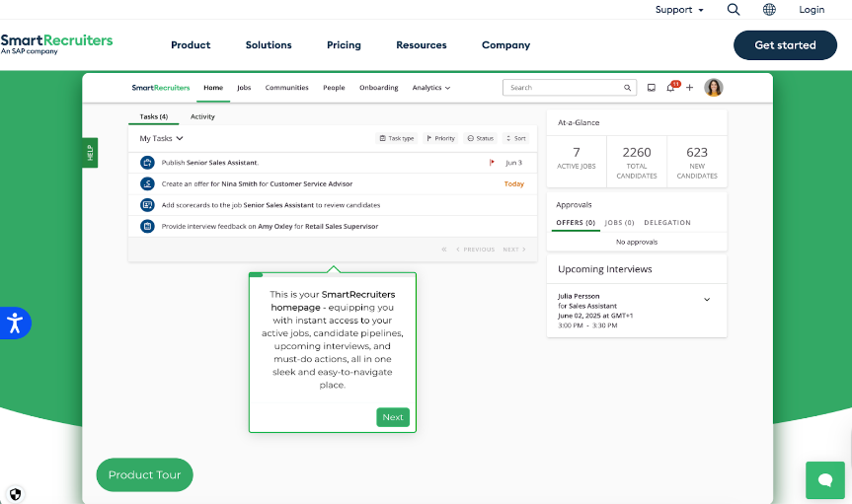Filter tasks by Task type
The image size is (852, 504).
point(397,138)
